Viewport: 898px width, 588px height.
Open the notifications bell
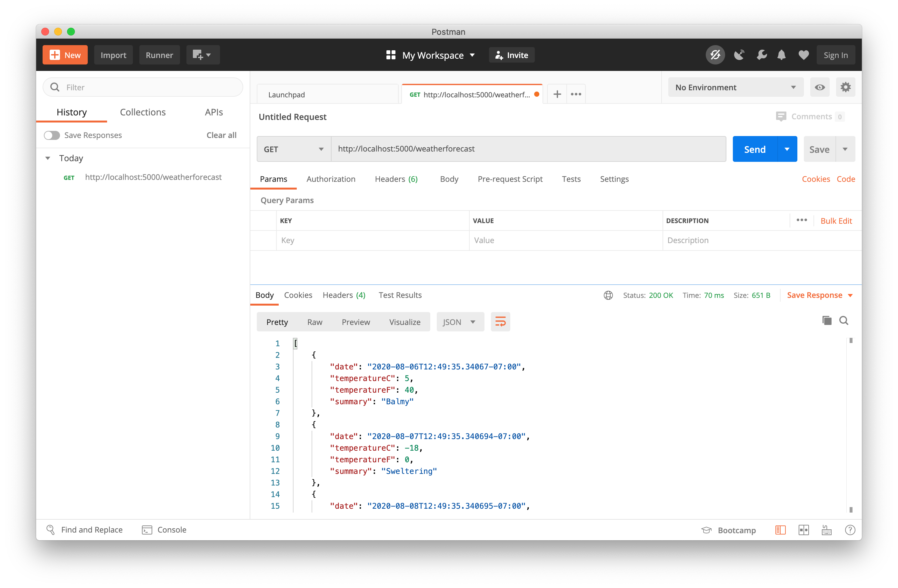pyautogui.click(x=782, y=55)
